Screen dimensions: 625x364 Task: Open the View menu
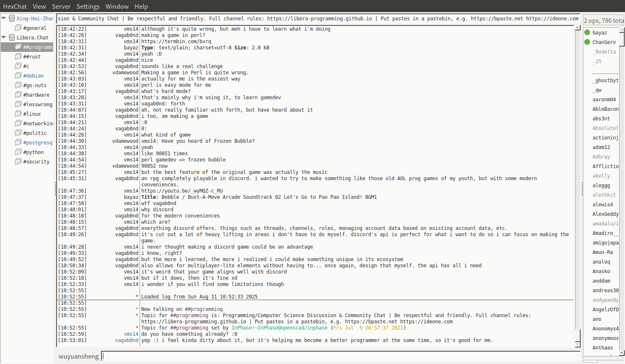pos(39,6)
